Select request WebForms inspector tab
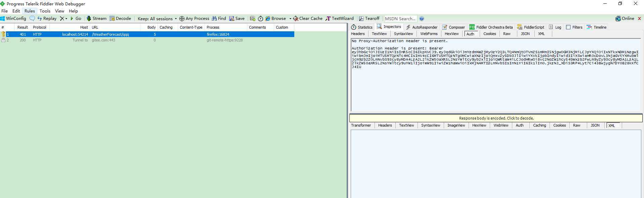This screenshot has width=644, height=198. coord(429,34)
